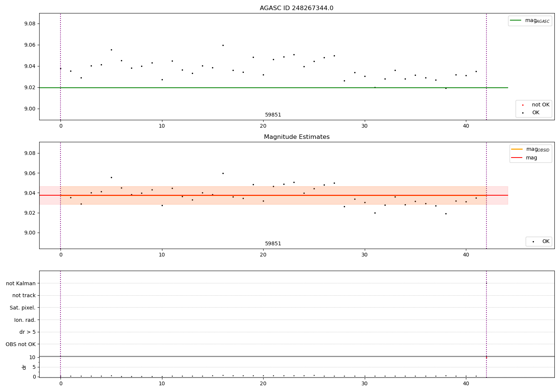
Task: Click the 'dr' y-axis label
Action: 24,367
